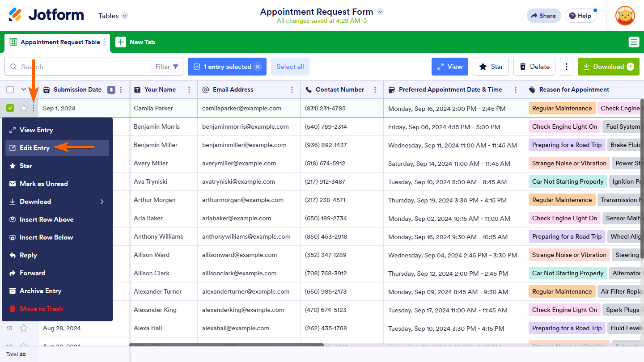Click the horizontal scrollbar of the table
This screenshot has width=644, height=362.
(x=226, y=345)
